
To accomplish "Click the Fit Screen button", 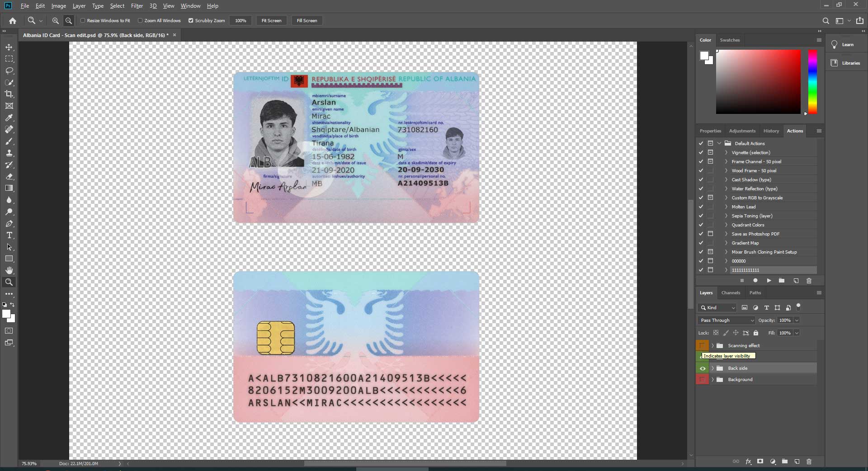I will [x=271, y=20].
